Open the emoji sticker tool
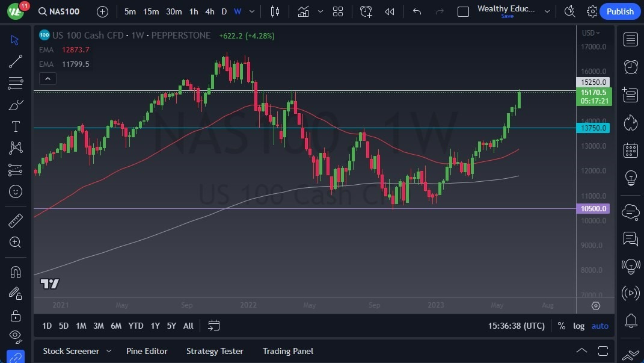The width and height of the screenshot is (644, 363). click(x=16, y=191)
